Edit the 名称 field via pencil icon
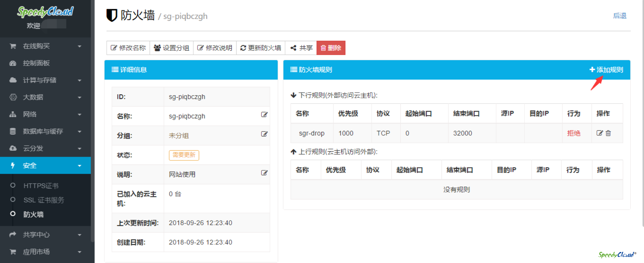The height and width of the screenshot is (263, 644). pyautogui.click(x=264, y=114)
